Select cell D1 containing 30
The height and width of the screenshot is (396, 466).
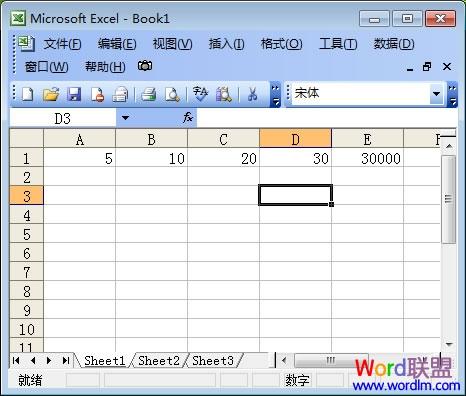pyautogui.click(x=295, y=158)
